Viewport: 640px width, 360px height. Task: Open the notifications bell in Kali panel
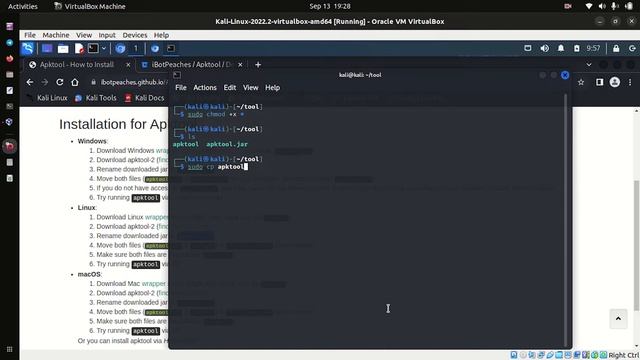[561, 48]
